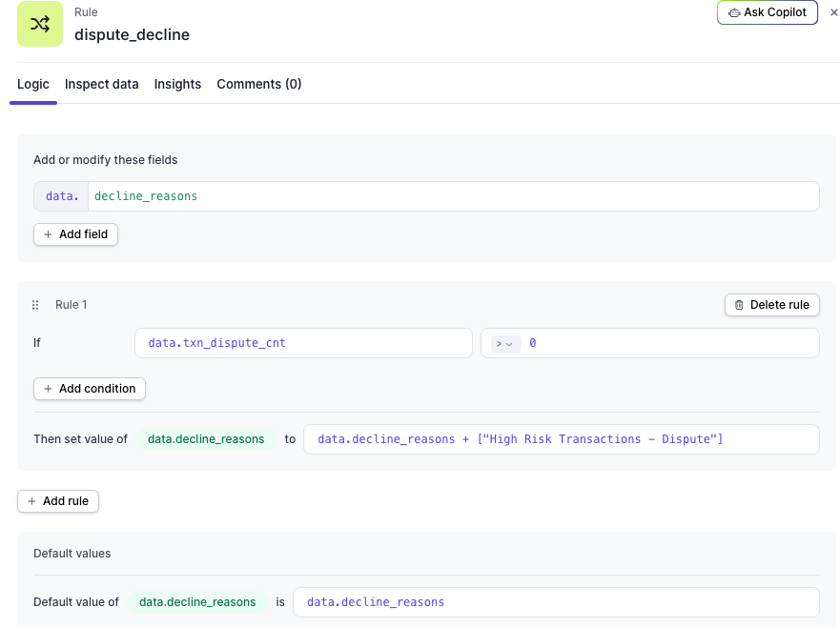Edit the High Risk Transactions value expression
The height and width of the screenshot is (627, 840).
562,439
